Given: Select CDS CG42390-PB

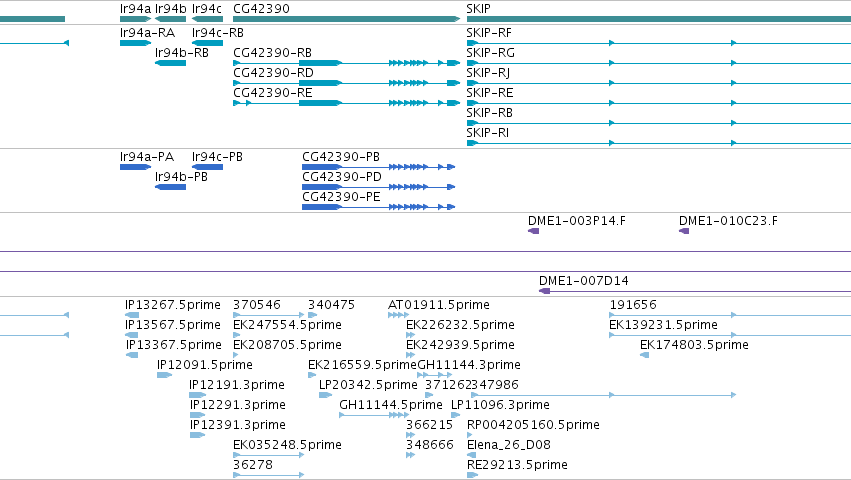Looking at the screenshot, I should coord(378,167).
